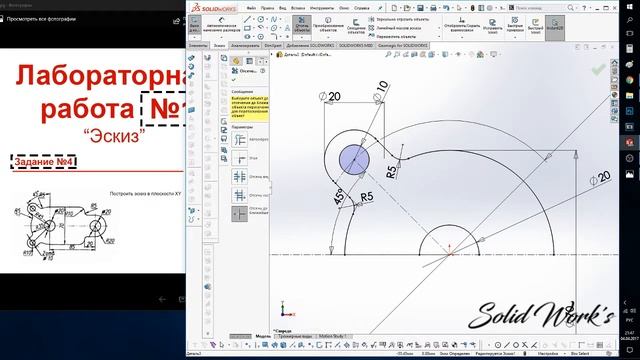This screenshot has height=360, width=640.
Task: Open dropdown under Display/Delete Relations
Action: 462,37
